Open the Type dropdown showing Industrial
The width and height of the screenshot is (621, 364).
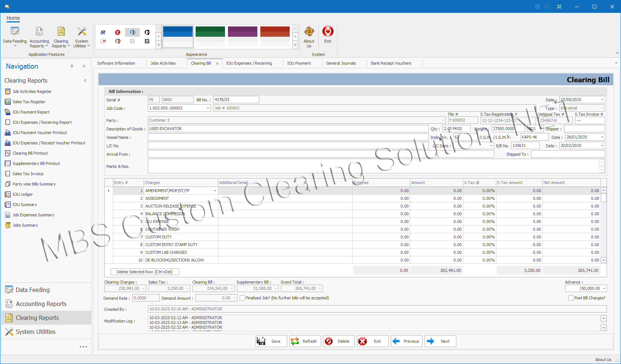point(602,108)
